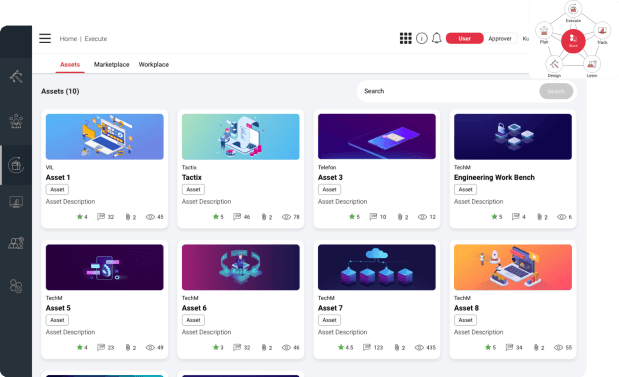This screenshot has height=377, width=619.
Task: Select Execute node in navigation wheel
Action: [573, 9]
